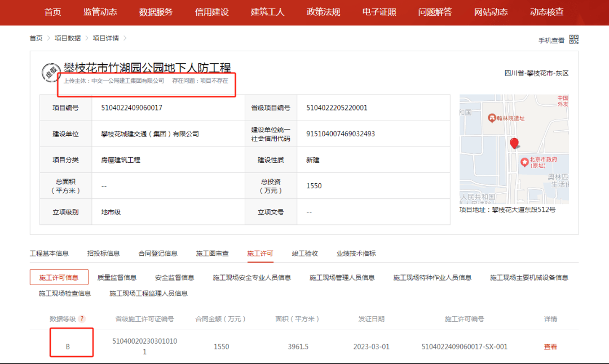Click the map thumbnail of the project address
Screen dimensions: 609x364
point(514,149)
